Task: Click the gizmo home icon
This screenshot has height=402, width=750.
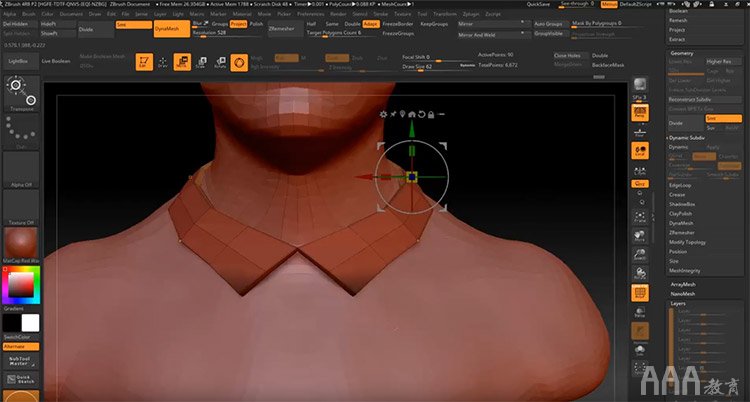Action: (x=412, y=114)
